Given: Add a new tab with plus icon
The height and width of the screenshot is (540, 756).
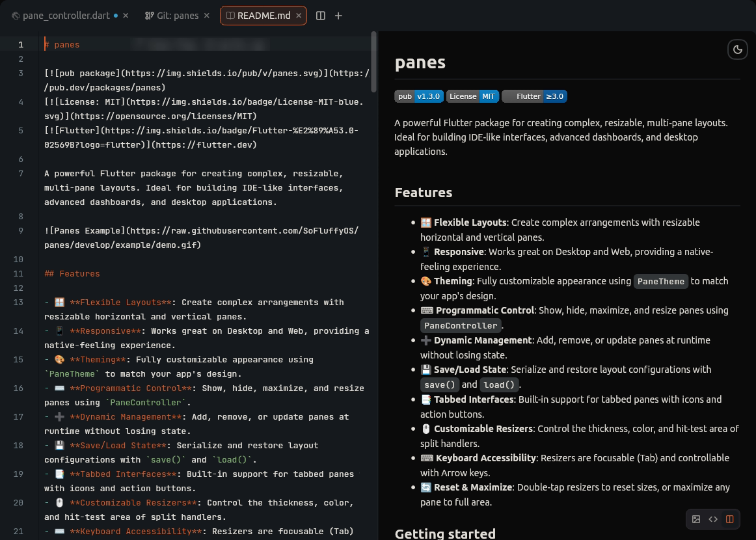Looking at the screenshot, I should 338,16.
